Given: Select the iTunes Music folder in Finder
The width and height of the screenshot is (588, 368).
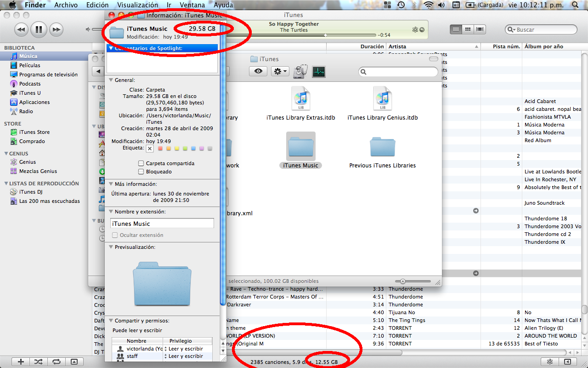Looking at the screenshot, I should click(x=301, y=150).
